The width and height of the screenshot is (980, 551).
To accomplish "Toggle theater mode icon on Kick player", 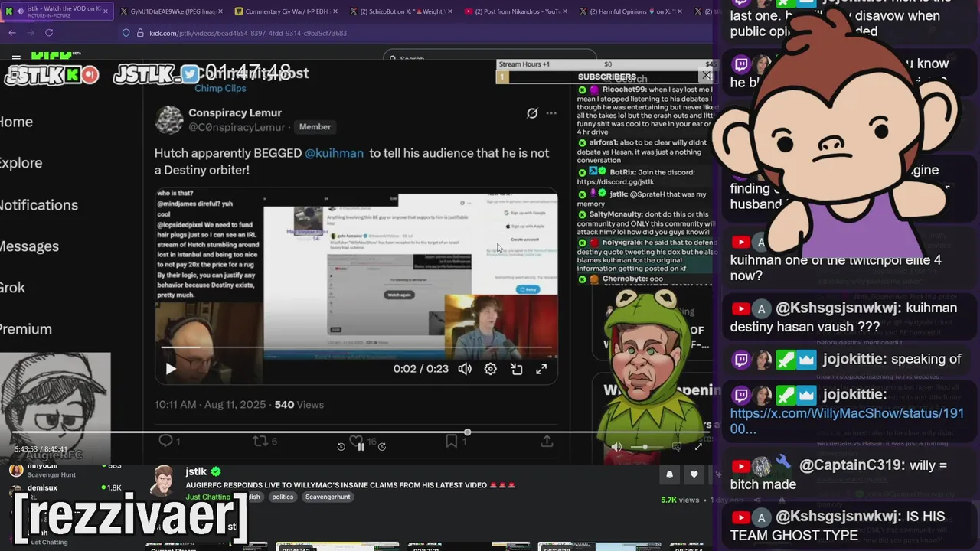I will 676,447.
